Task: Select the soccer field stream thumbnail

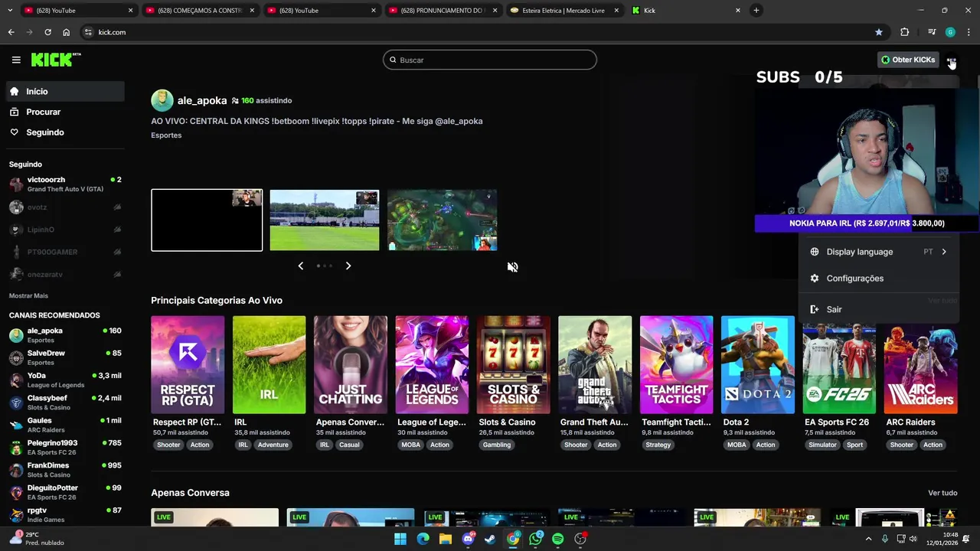Action: click(325, 220)
